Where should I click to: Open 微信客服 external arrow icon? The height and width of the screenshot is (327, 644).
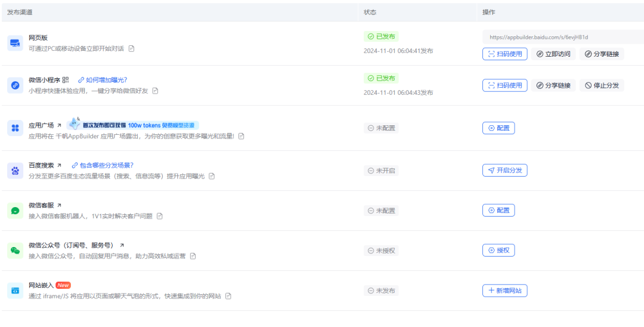pos(59,205)
